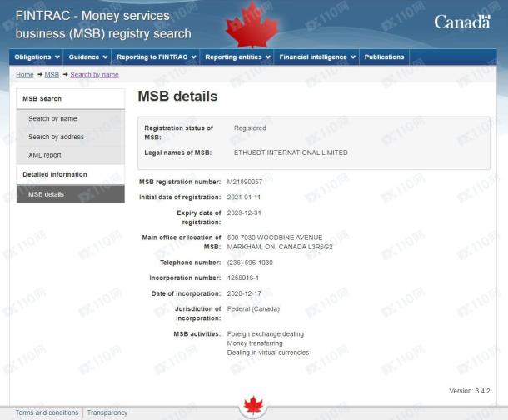
Task: Click Dealing in virtual currencies activity
Action: [268, 352]
